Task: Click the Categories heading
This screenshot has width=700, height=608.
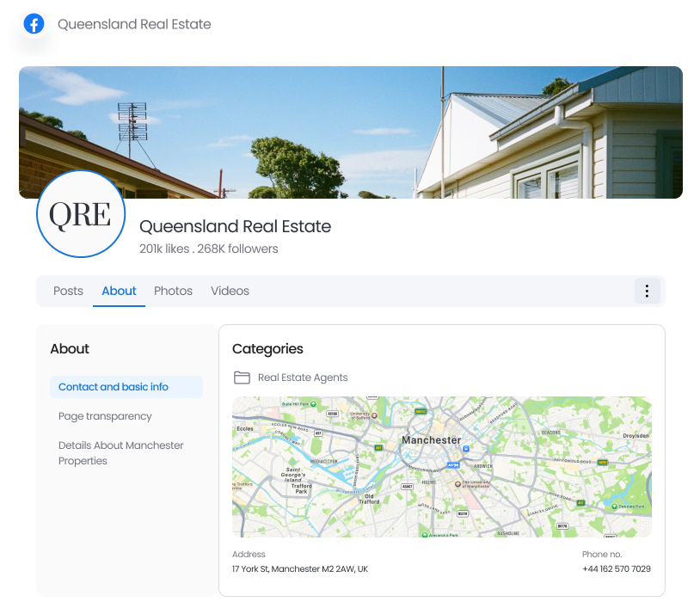Action: point(267,348)
